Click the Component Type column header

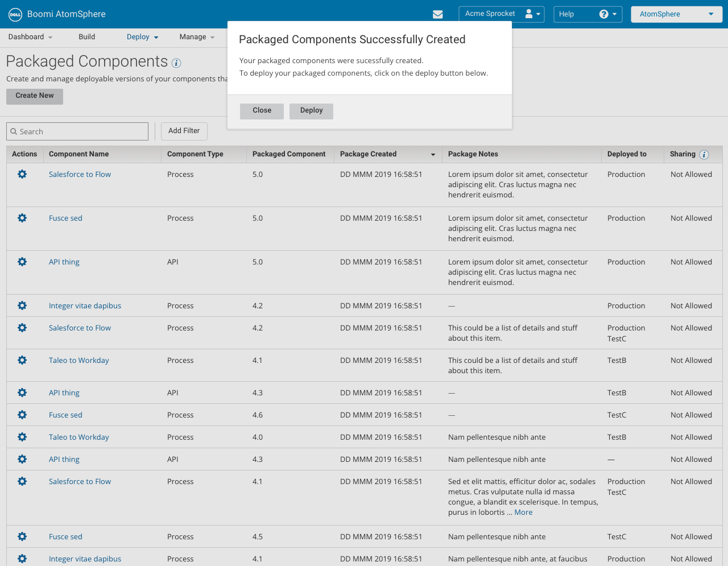195,154
